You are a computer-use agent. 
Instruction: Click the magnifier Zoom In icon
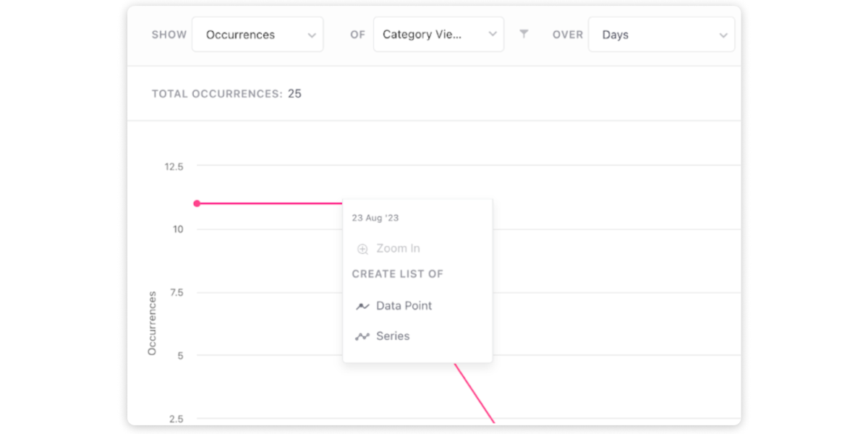point(362,248)
